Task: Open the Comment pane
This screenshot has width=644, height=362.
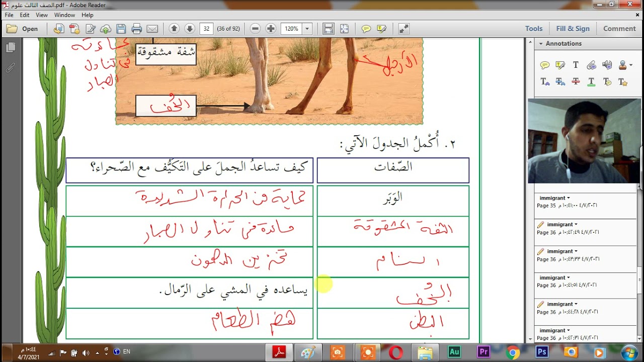Action: pyautogui.click(x=619, y=29)
